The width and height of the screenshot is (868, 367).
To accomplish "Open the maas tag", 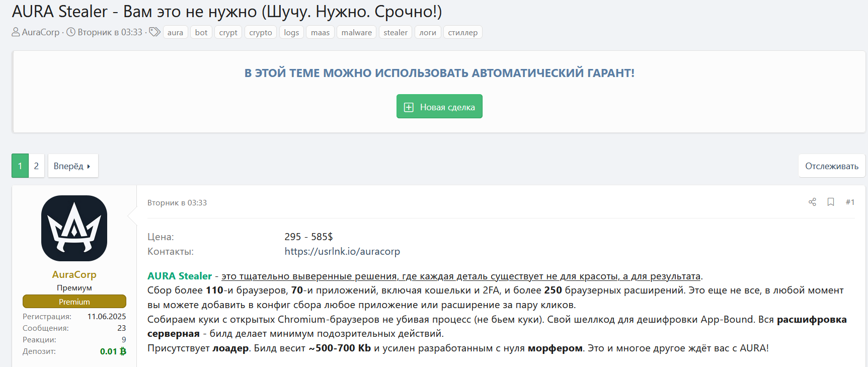I will click(320, 32).
